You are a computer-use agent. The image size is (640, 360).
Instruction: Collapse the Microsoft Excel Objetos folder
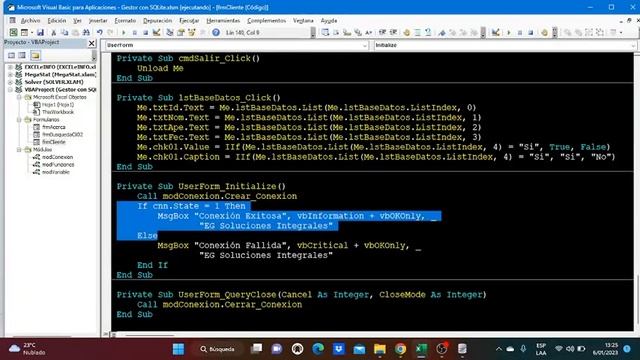pos(19,97)
